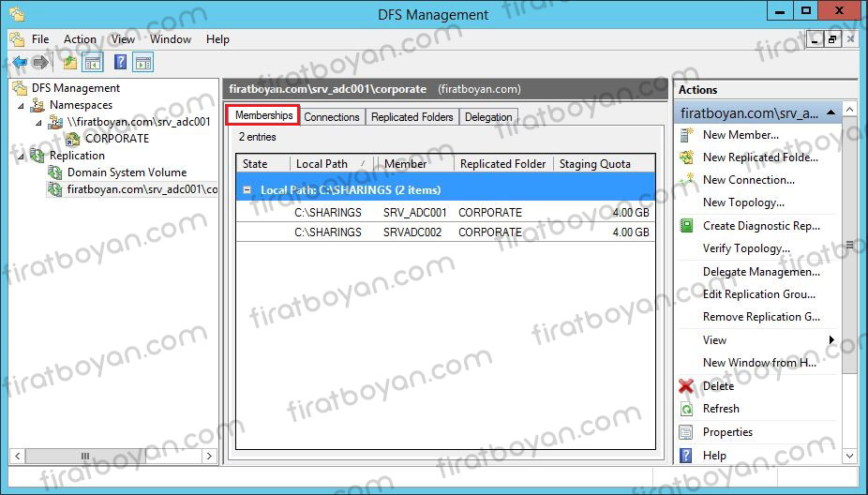The height and width of the screenshot is (495, 868).
Task: Restore the inner MDI child window
Action: click(x=832, y=39)
